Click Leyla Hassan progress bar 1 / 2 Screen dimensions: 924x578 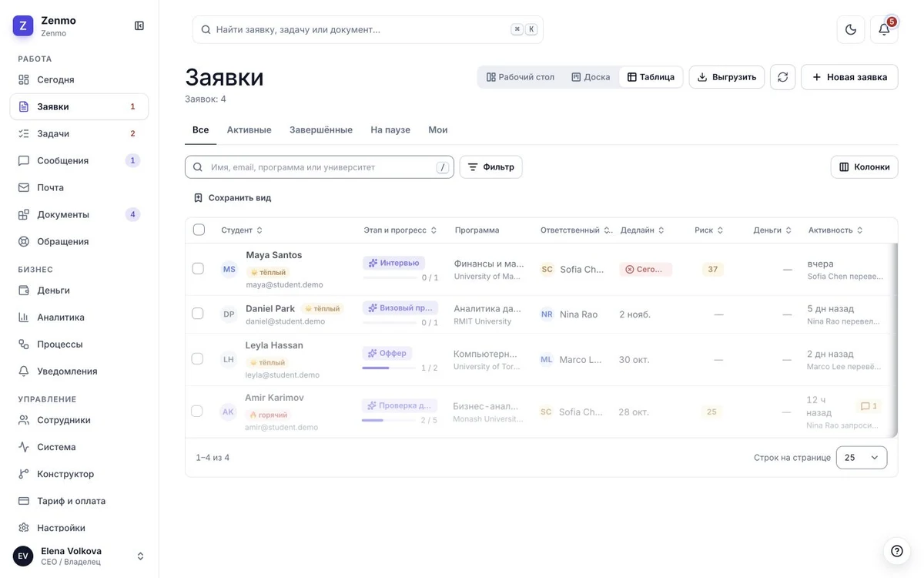[x=389, y=368]
